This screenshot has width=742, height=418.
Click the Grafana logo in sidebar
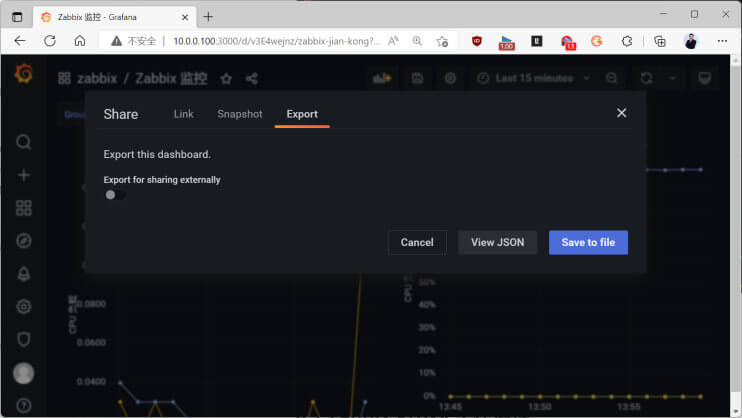click(23, 73)
